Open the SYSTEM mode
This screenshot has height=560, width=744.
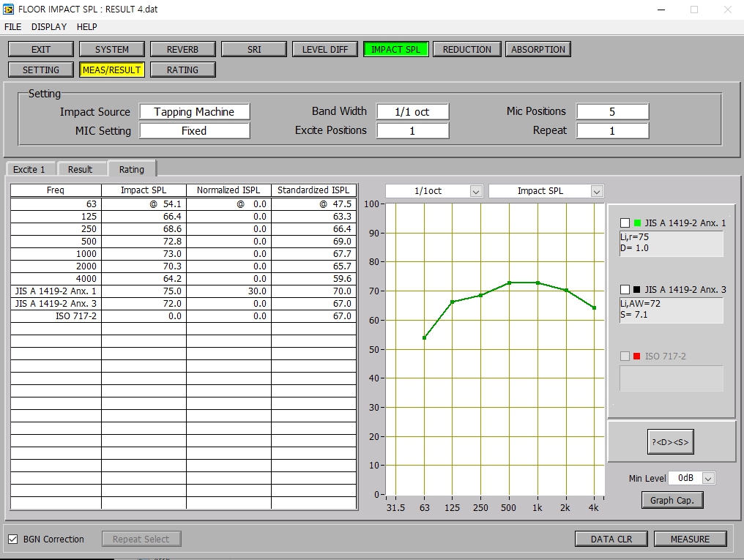point(111,49)
